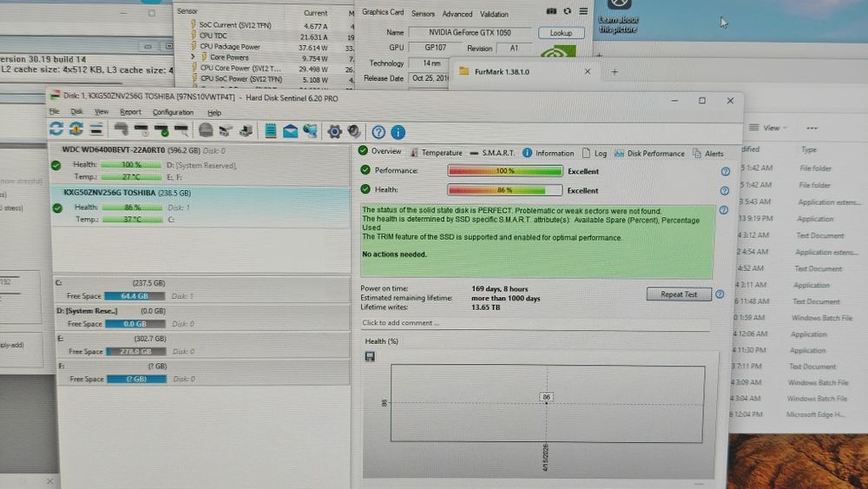Click the gray hard drive icon beside the headphone icon
The image size is (868, 489).
[x=206, y=130]
